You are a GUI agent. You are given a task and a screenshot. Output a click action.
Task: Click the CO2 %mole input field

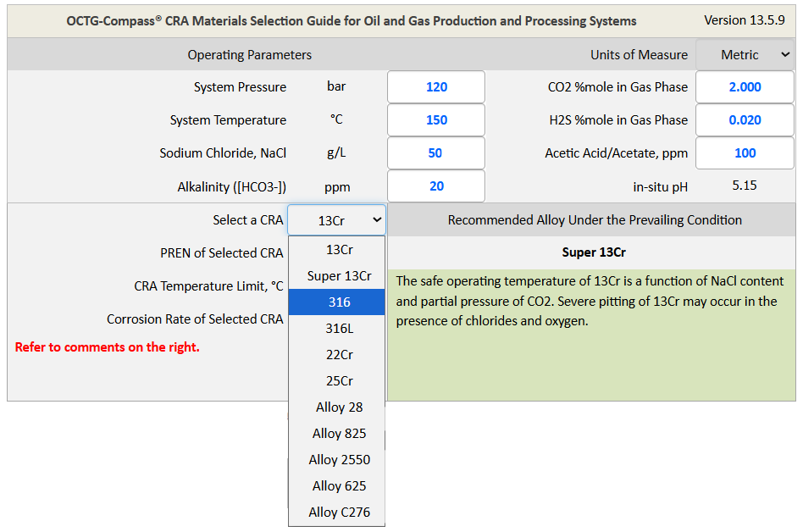pyautogui.click(x=745, y=87)
